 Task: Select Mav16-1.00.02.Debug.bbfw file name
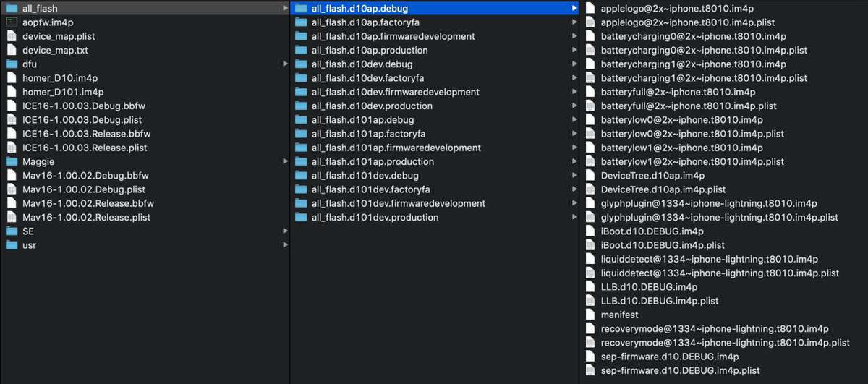coord(85,175)
